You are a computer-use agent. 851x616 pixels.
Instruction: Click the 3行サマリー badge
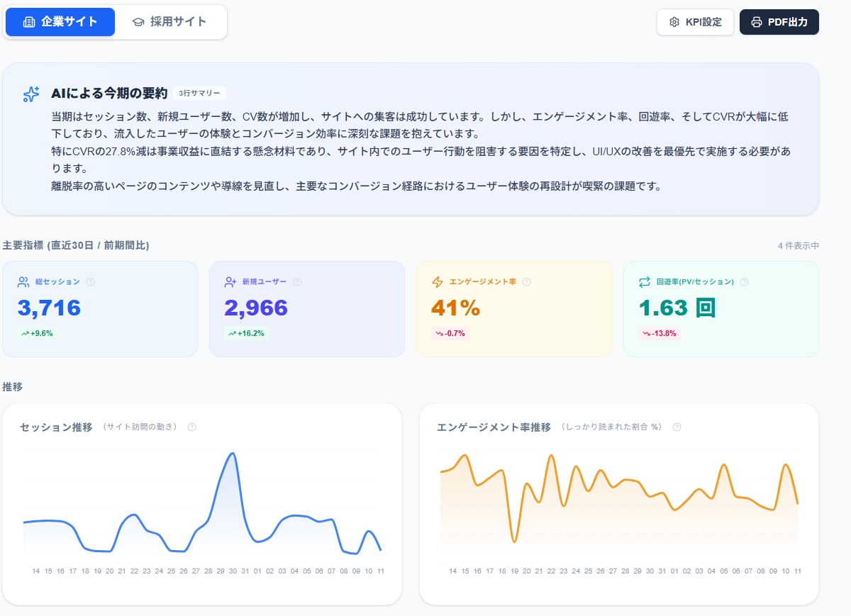coord(199,94)
